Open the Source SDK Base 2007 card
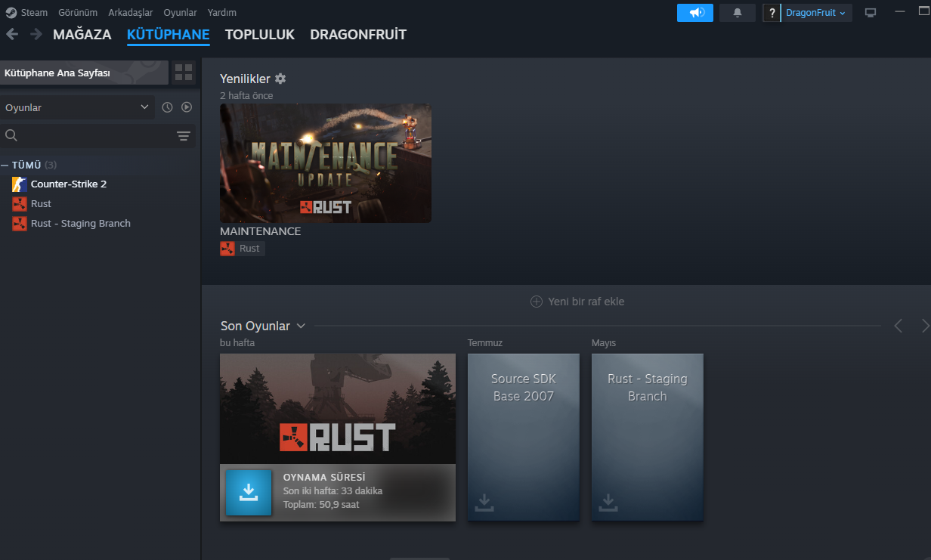931x560 pixels. click(524, 438)
